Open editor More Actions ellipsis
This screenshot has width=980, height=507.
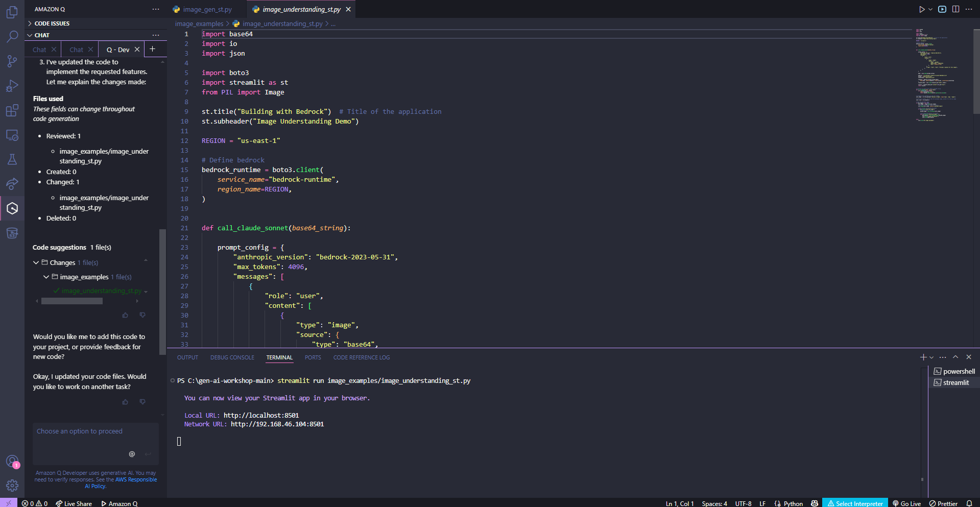969,9
